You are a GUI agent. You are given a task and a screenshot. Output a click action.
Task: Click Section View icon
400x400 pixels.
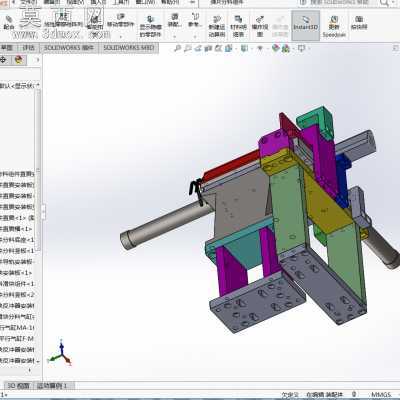(x=209, y=49)
